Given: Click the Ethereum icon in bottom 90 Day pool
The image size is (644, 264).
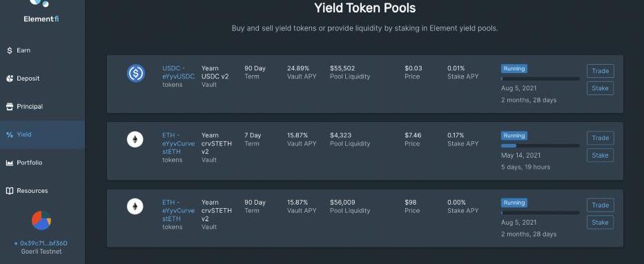Looking at the screenshot, I should click(135, 207).
